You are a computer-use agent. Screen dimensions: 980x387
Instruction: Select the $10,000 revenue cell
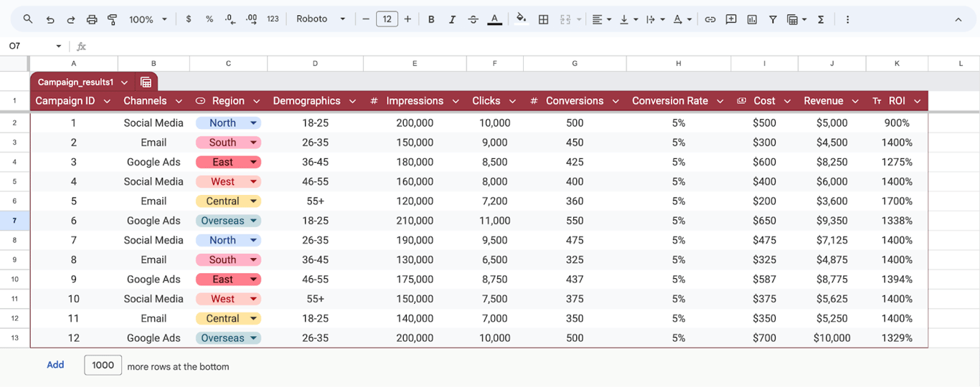click(832, 338)
